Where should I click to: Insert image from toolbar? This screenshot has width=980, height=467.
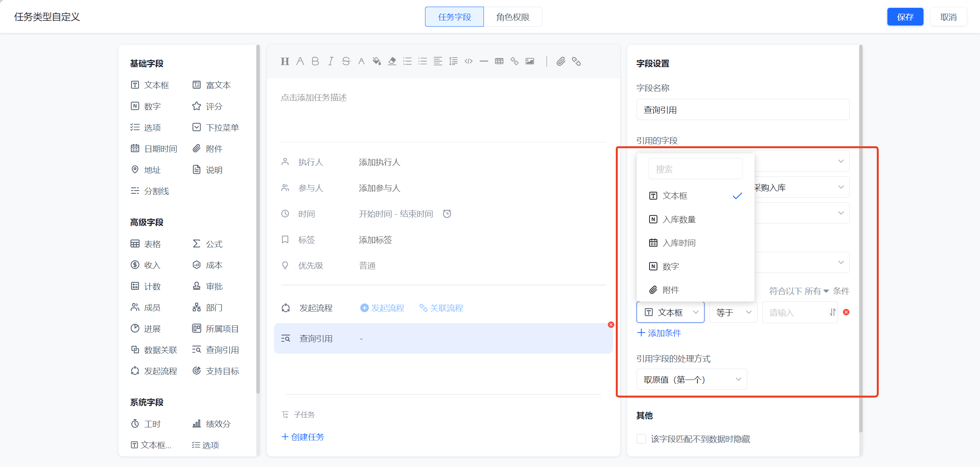[x=530, y=62]
